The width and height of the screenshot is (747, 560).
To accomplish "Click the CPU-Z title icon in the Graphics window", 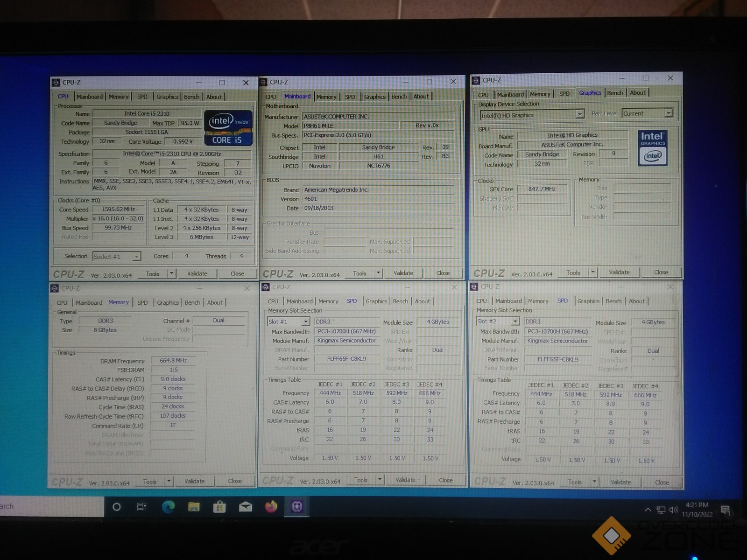I will tap(476, 80).
